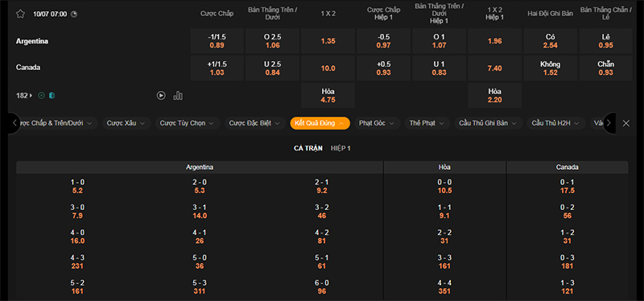Select Over 2.5 goals at 1.06

272,41
